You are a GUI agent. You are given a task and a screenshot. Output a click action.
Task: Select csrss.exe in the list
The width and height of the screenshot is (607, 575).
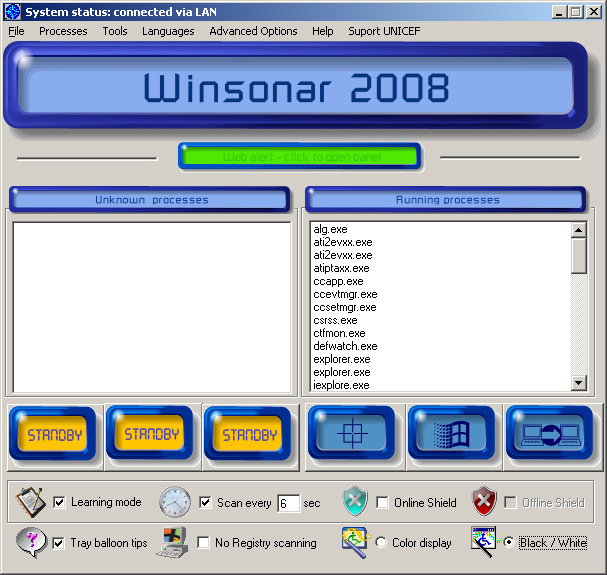click(335, 320)
